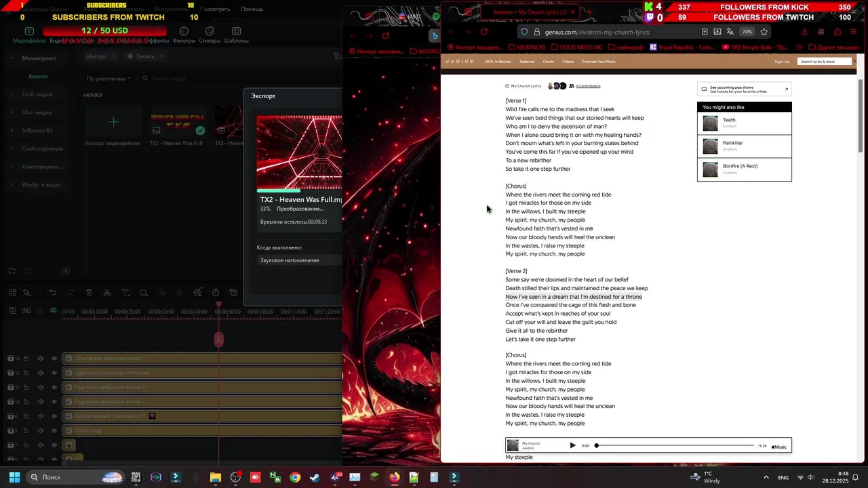
Task: Lock track 11 with its lock icon
Action: point(26,387)
